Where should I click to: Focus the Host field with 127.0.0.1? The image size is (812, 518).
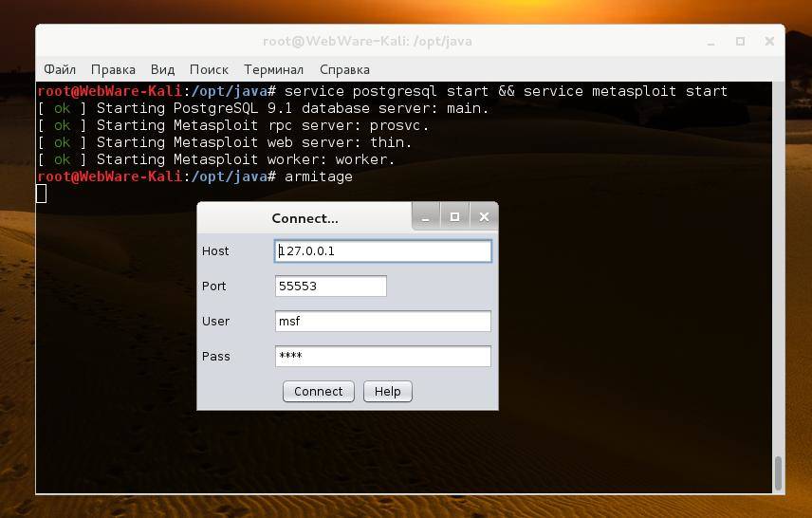coord(382,251)
